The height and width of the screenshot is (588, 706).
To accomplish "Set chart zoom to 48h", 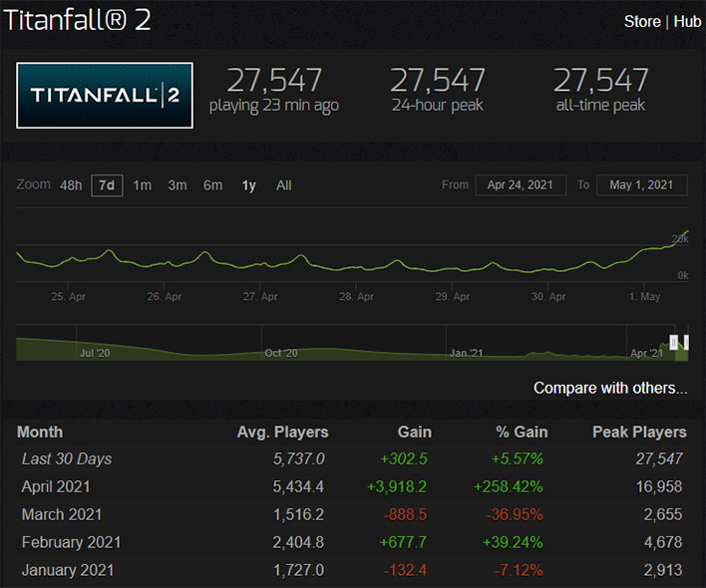I will [x=71, y=185].
